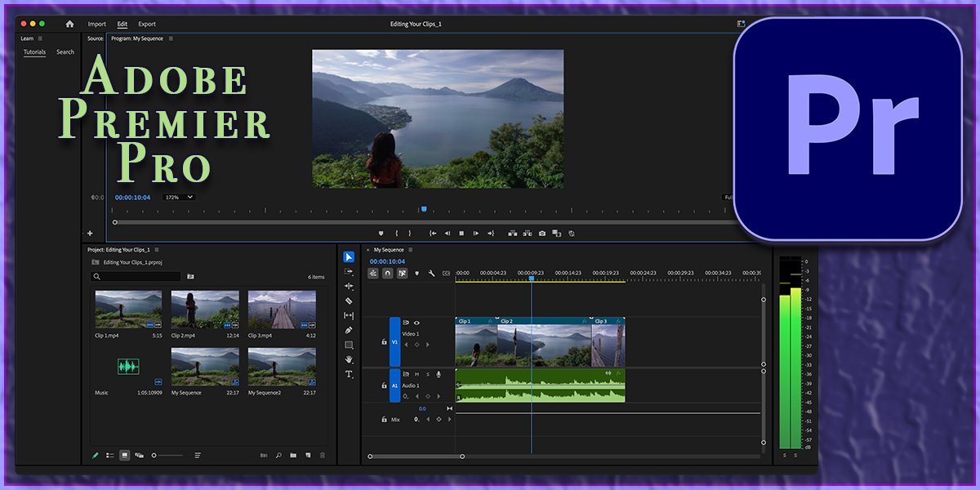
Task: Toggle project writable pencil icon
Action: (x=95, y=455)
